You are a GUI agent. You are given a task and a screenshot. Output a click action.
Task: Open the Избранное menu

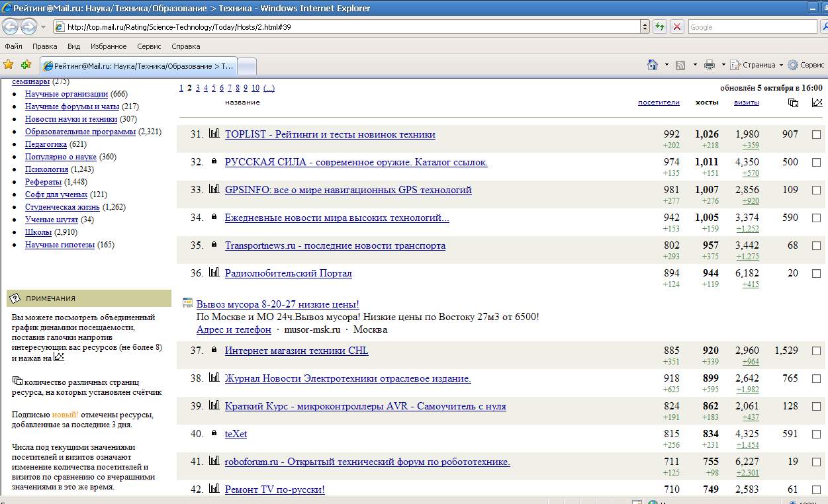coord(109,46)
